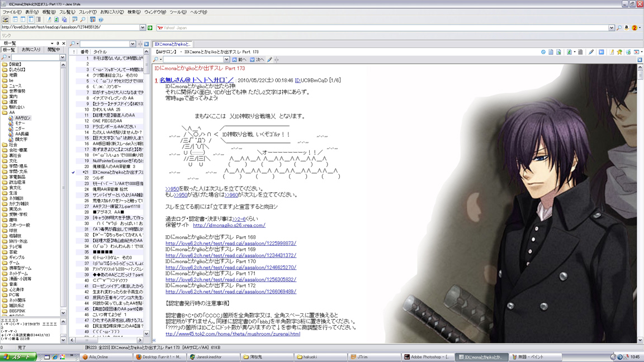Select the 顔文字 board in tree
This screenshot has width=644, height=362.
(21, 140)
